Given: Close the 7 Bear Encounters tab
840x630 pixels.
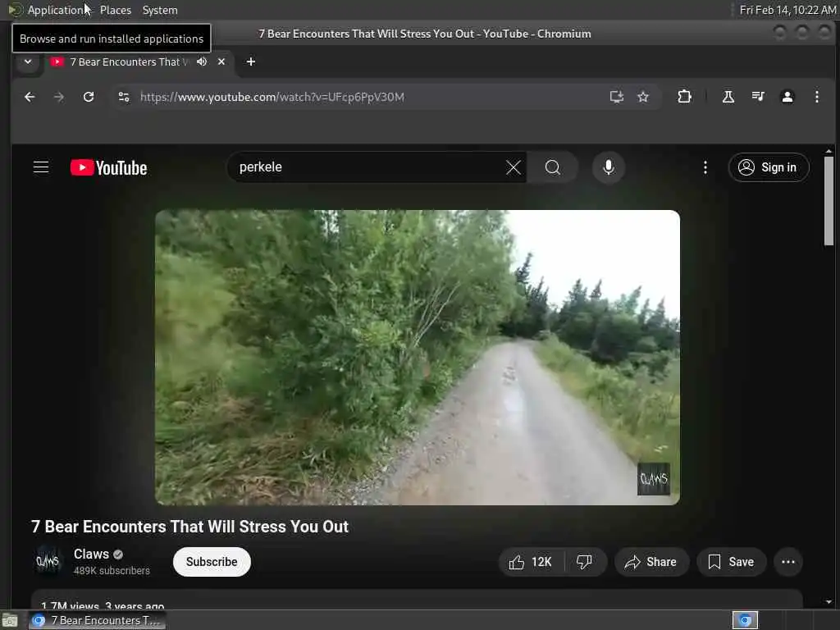Looking at the screenshot, I should 221,62.
